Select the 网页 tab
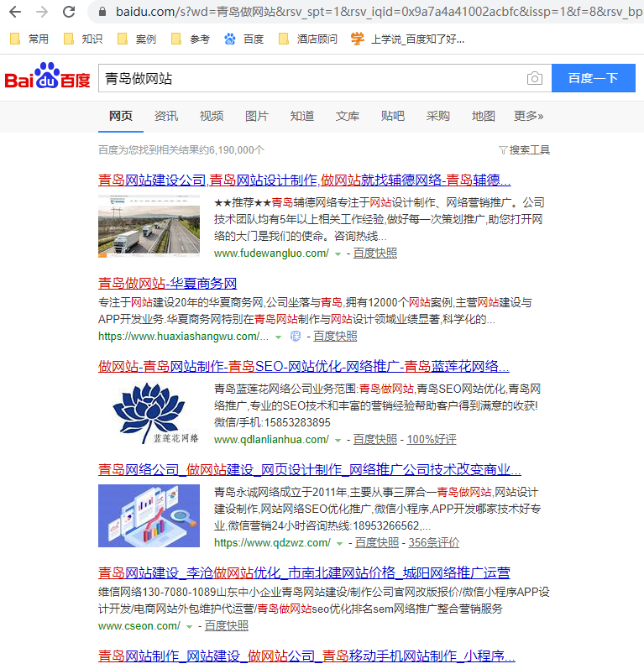 click(x=121, y=116)
